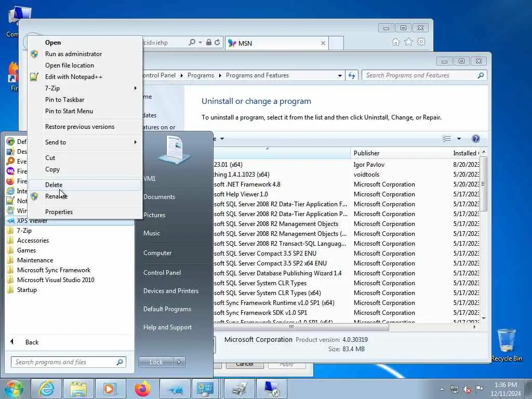Image resolution: width=532 pixels, height=399 pixels.
Task: Click the Programs breadcrumb in address bar
Action: (201, 75)
